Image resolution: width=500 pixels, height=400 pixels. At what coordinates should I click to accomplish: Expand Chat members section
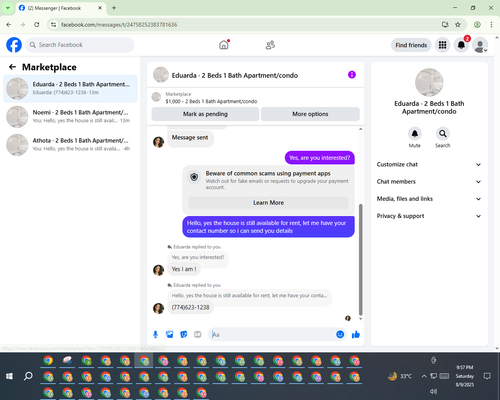tap(429, 182)
